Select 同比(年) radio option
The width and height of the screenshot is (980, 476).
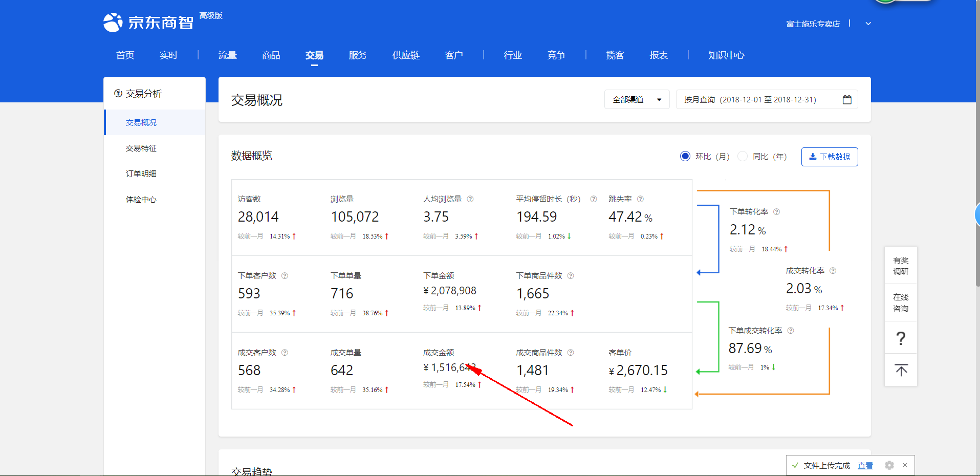point(743,156)
